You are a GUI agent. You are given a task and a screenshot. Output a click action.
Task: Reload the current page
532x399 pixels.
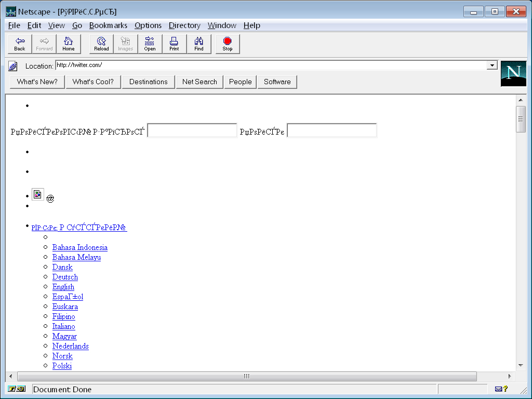[101, 44]
